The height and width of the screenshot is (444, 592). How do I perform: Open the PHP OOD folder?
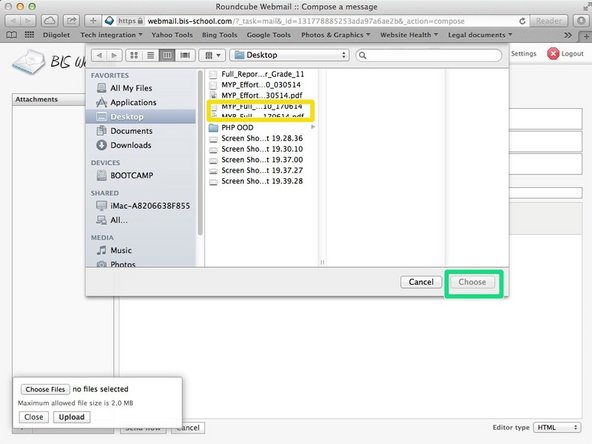(x=237, y=128)
